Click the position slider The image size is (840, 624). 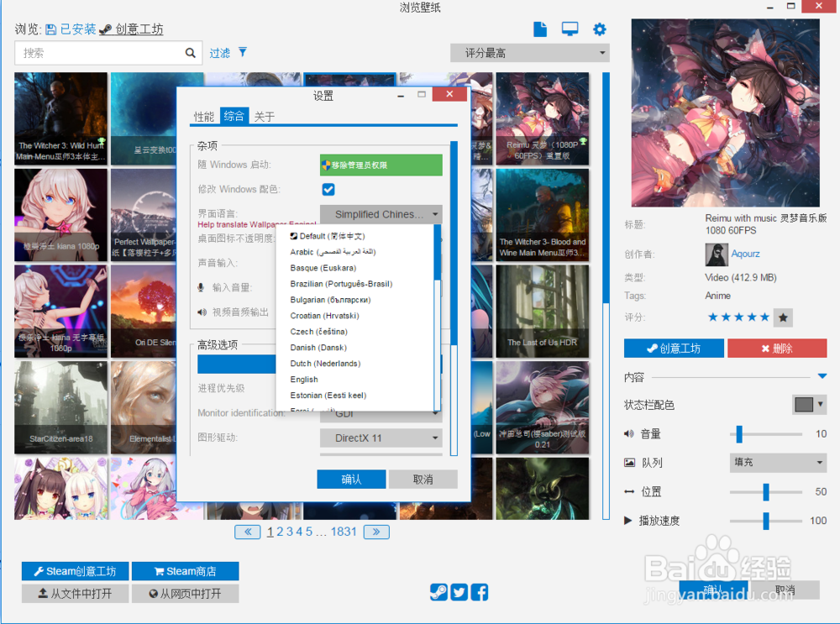tap(766, 491)
